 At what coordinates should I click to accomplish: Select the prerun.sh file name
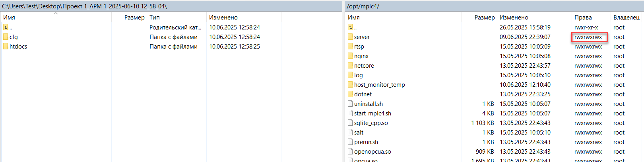coord(366,142)
